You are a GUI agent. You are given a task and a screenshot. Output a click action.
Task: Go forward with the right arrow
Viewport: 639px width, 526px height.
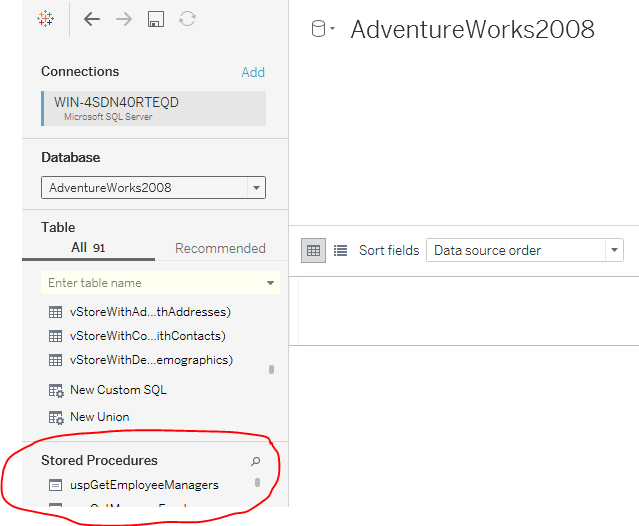pyautogui.click(x=124, y=19)
